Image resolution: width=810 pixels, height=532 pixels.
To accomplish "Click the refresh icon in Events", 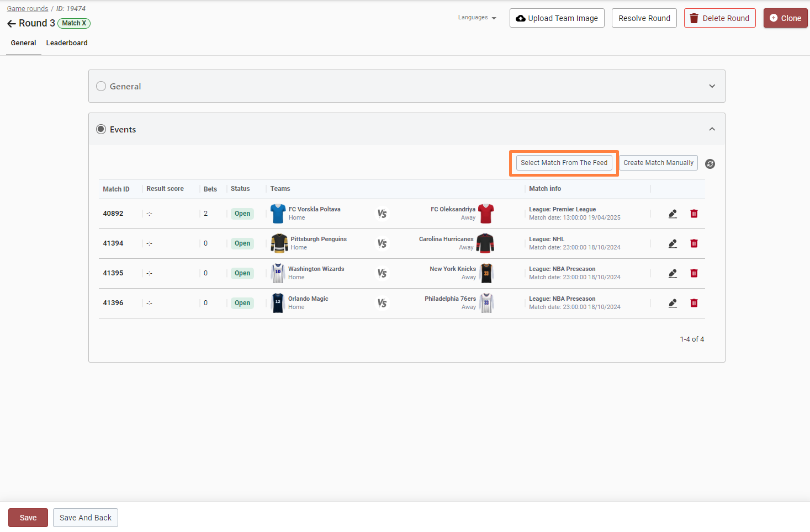I will (x=710, y=164).
